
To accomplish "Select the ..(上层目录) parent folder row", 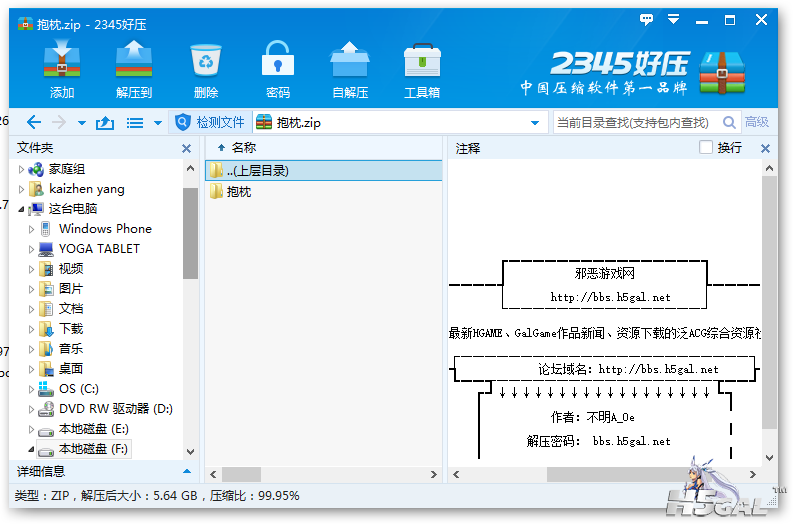I will pos(324,170).
